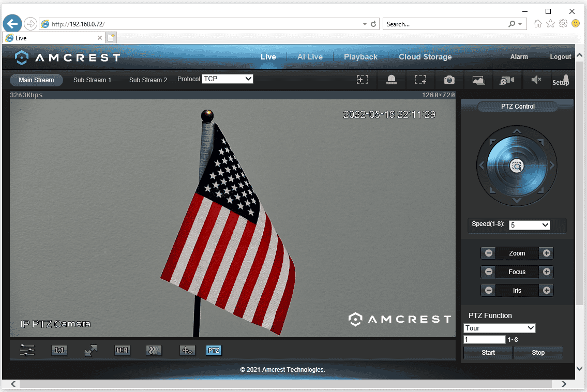Expand the PTZ Speed dropdown
The width and height of the screenshot is (587, 392).
529,225
